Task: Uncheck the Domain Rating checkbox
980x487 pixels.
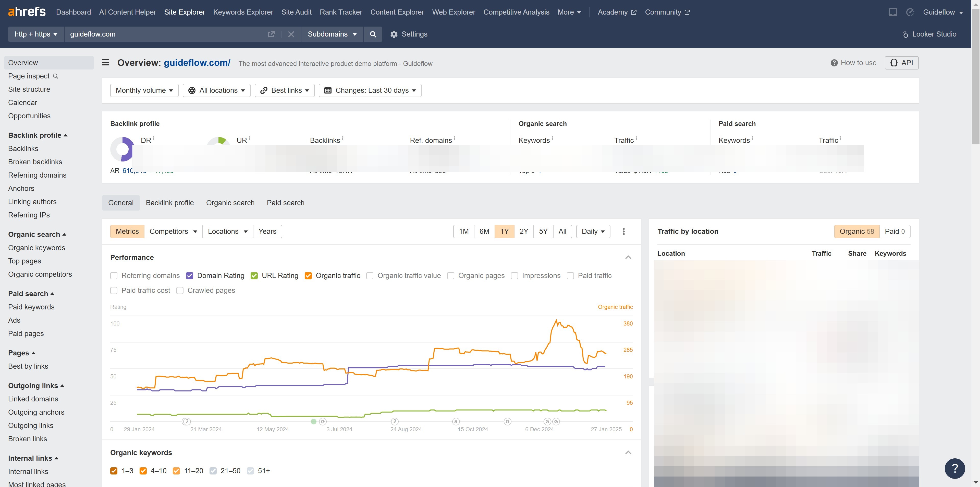Action: pyautogui.click(x=189, y=276)
